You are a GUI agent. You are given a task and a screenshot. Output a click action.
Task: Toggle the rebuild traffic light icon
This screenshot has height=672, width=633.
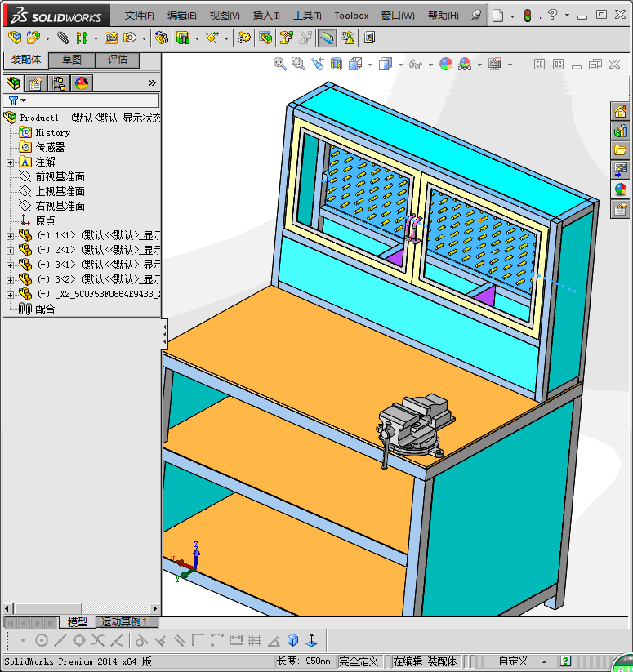(x=528, y=16)
